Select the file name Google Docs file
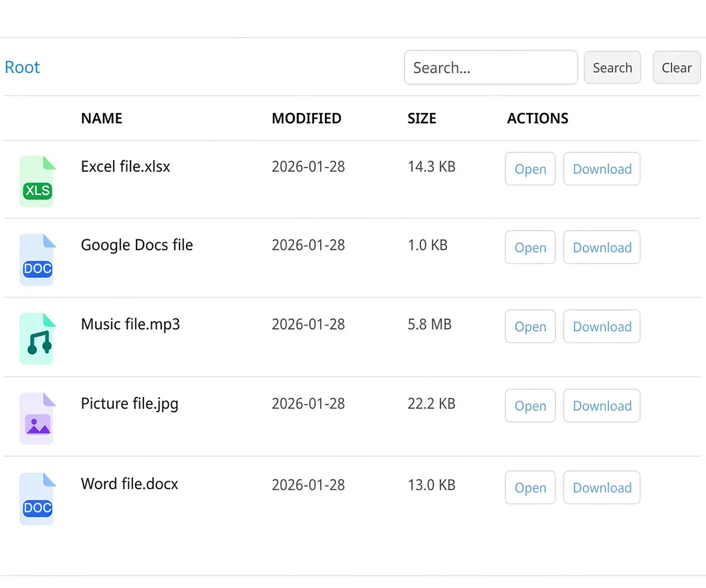The image size is (706, 588). click(137, 245)
